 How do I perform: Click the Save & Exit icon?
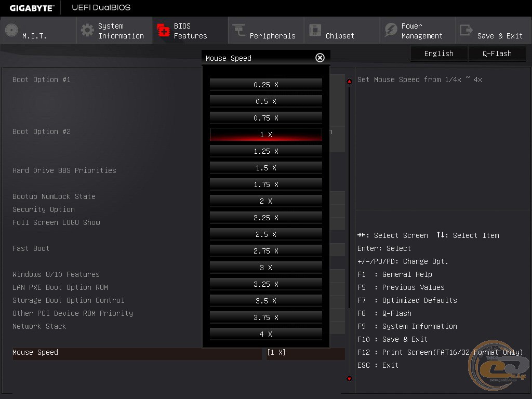(467, 31)
